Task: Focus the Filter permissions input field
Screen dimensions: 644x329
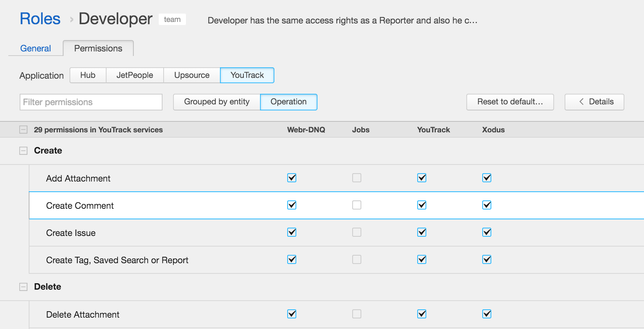Action: point(91,102)
